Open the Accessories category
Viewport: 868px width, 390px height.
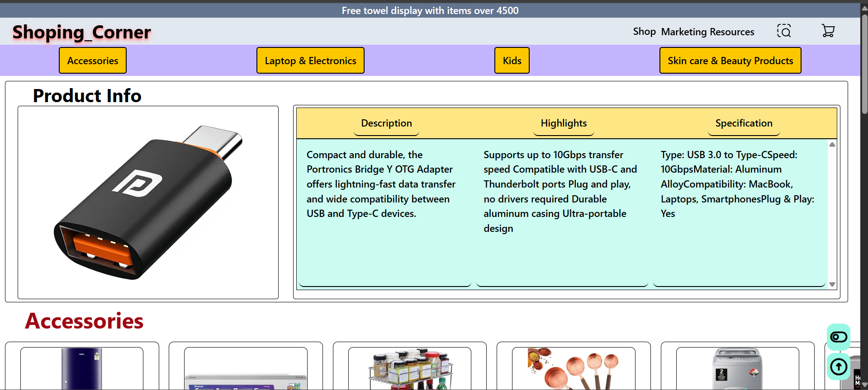(93, 61)
